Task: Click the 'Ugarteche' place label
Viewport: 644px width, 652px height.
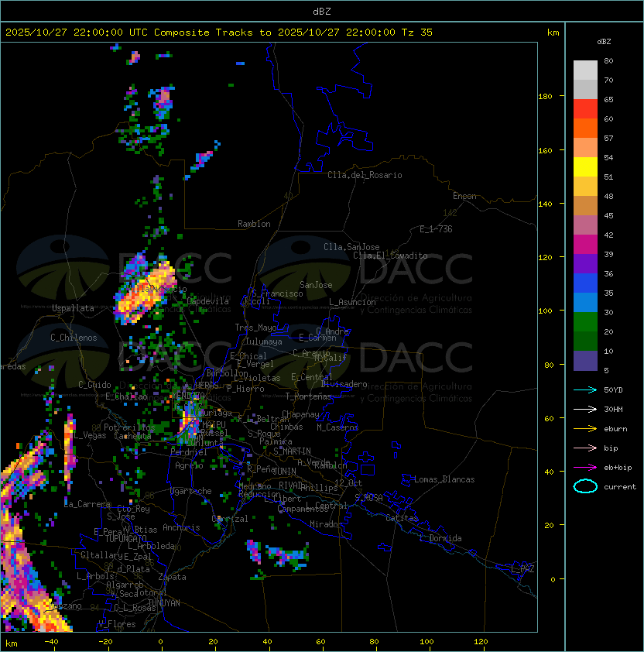Action: click(191, 491)
